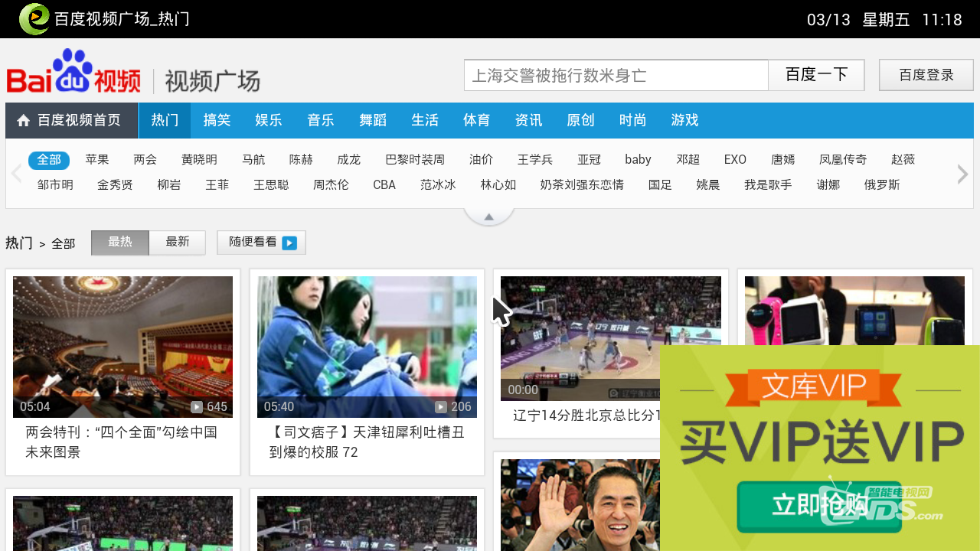This screenshot has width=980, height=551.
Task: Open the 体育 tab
Action: pyautogui.click(x=477, y=120)
